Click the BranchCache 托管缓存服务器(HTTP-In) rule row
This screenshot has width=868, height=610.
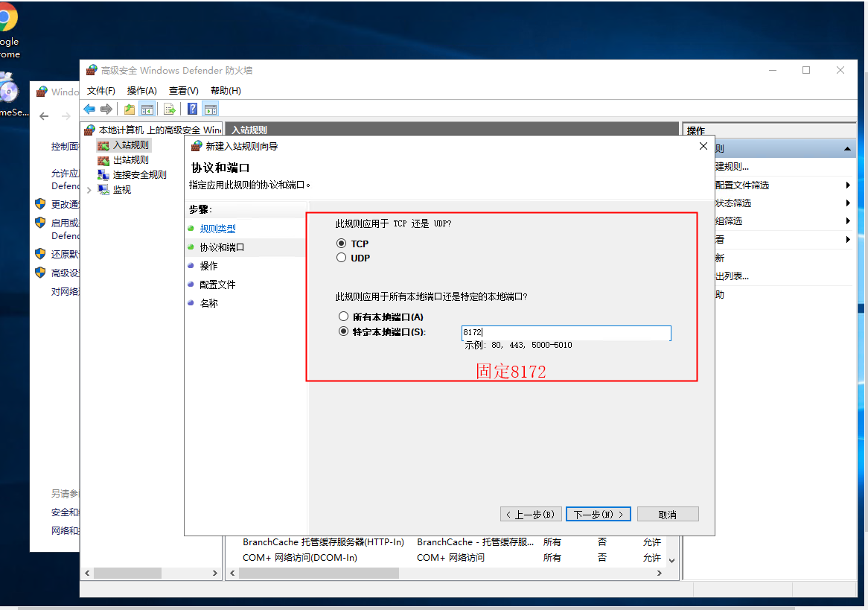pyautogui.click(x=452, y=542)
